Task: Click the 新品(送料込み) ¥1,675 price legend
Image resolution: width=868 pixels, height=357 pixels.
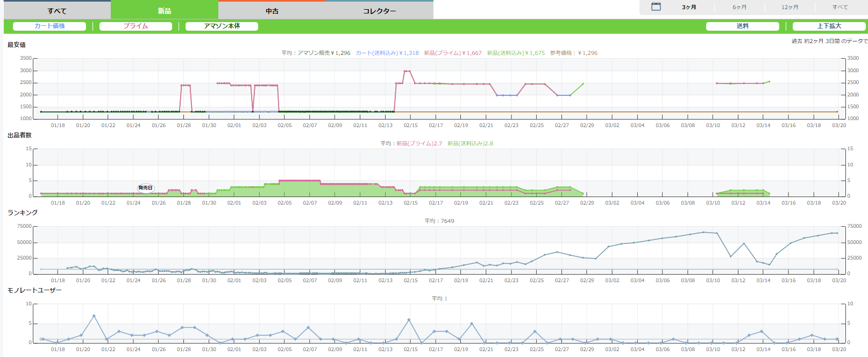Action: (515, 53)
